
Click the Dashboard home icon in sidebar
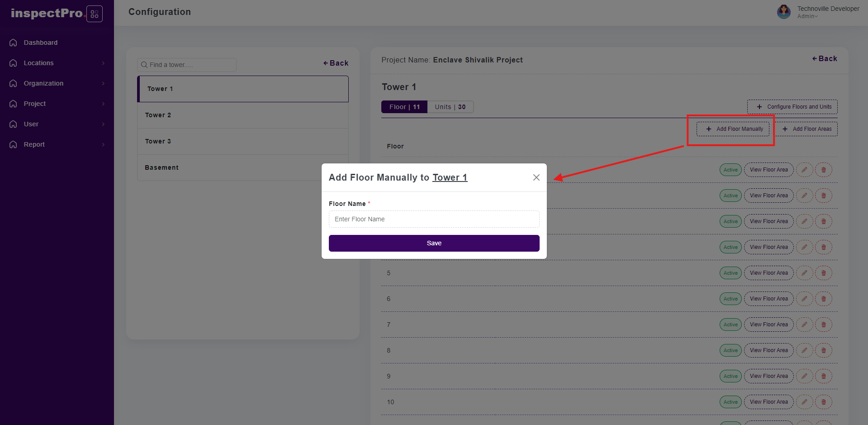(13, 43)
